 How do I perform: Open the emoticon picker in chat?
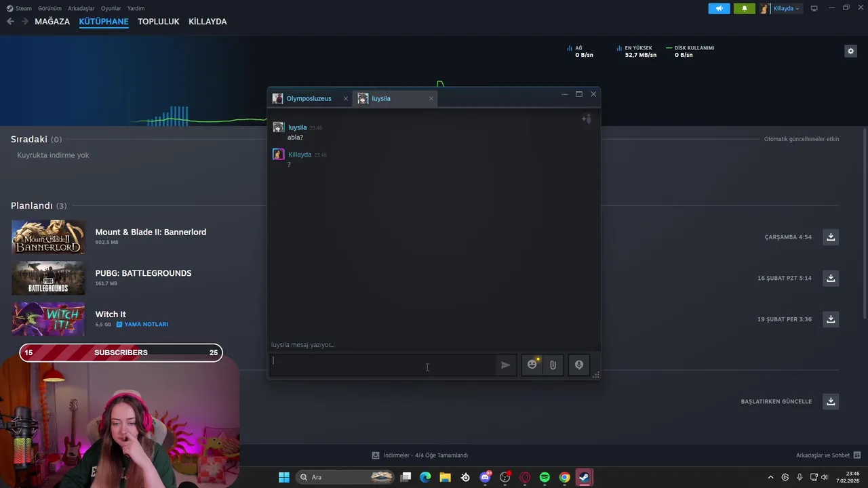532,365
